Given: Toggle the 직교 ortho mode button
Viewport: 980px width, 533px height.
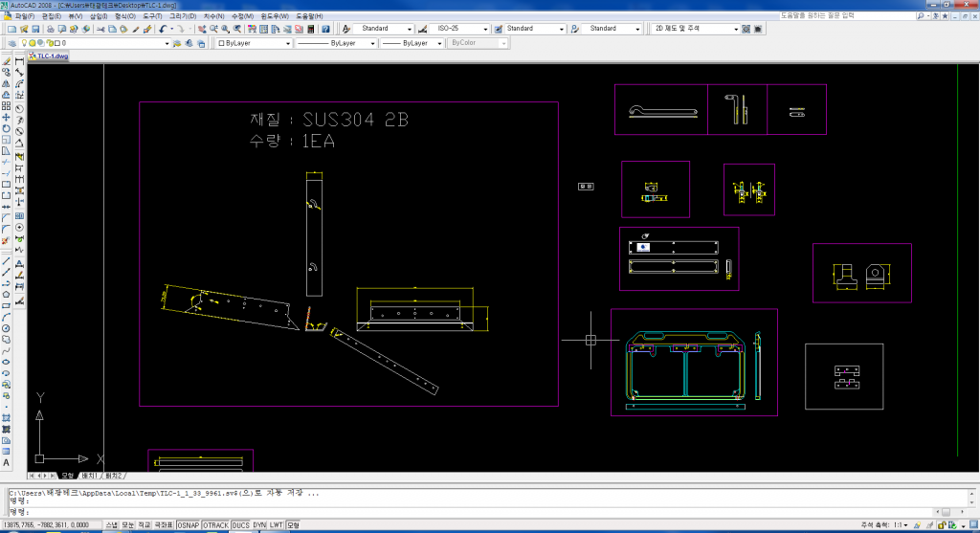Looking at the screenshot, I should tap(144, 525).
